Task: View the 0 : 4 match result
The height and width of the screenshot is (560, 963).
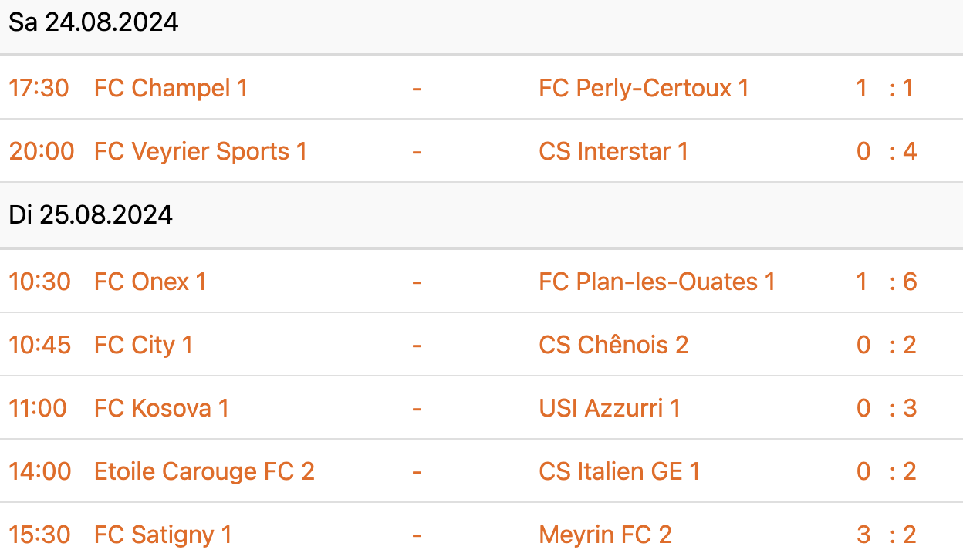Action: [887, 151]
